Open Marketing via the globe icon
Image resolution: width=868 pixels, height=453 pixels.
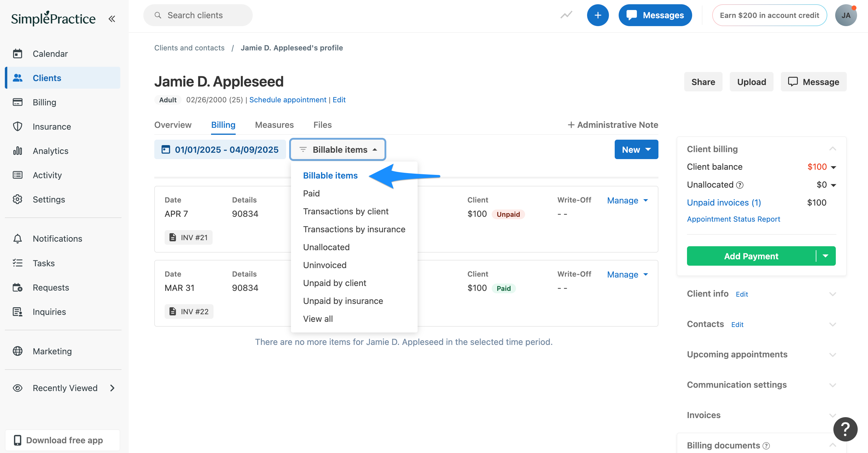coord(18,351)
